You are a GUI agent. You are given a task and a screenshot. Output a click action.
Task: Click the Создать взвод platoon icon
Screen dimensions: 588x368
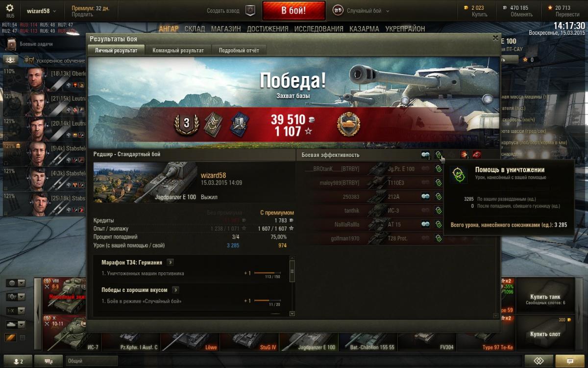[250, 10]
